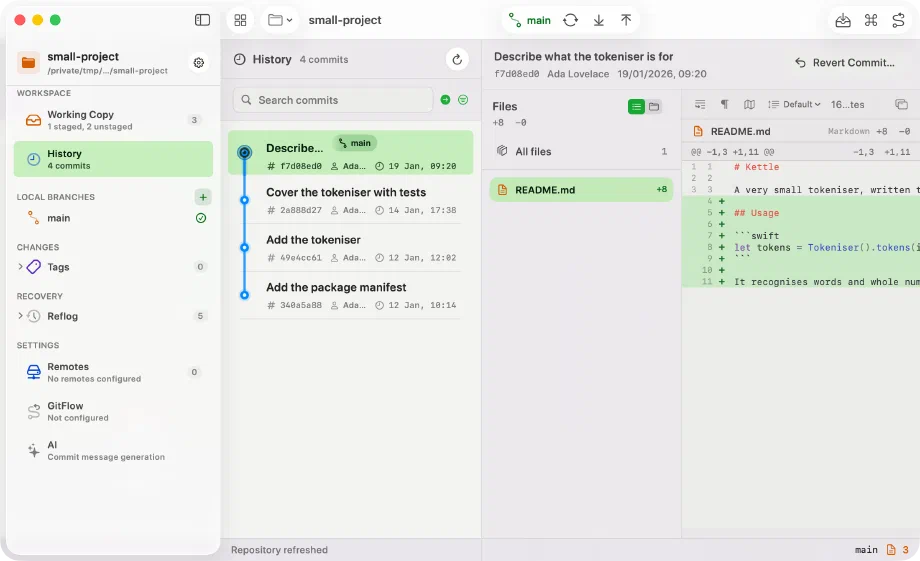Click the green checkmark beside main branch
The height and width of the screenshot is (561, 920).
[x=201, y=218]
